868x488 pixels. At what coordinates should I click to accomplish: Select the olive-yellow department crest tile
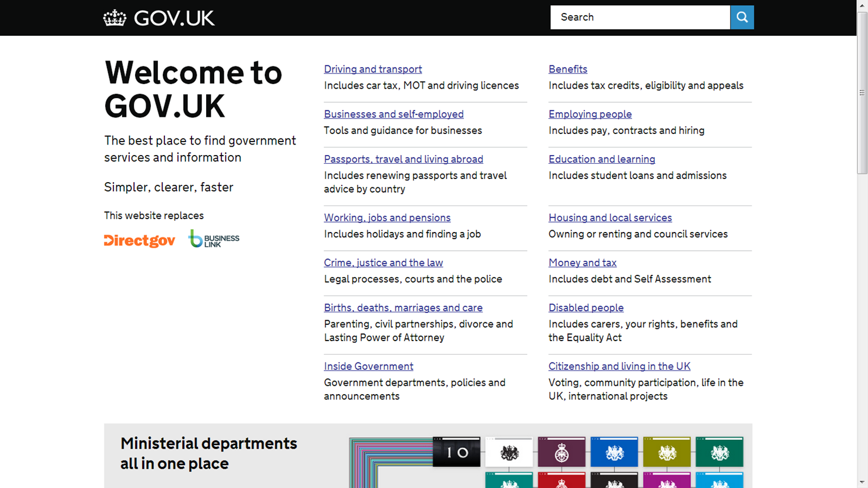click(x=667, y=452)
